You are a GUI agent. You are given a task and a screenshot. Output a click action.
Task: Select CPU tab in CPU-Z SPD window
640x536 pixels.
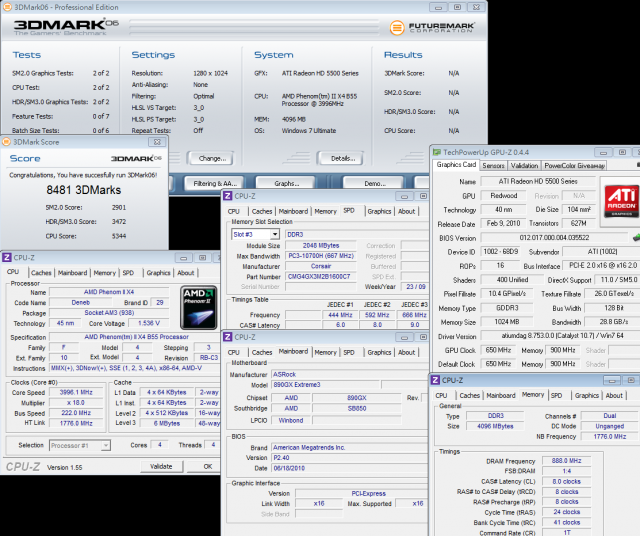click(x=234, y=211)
